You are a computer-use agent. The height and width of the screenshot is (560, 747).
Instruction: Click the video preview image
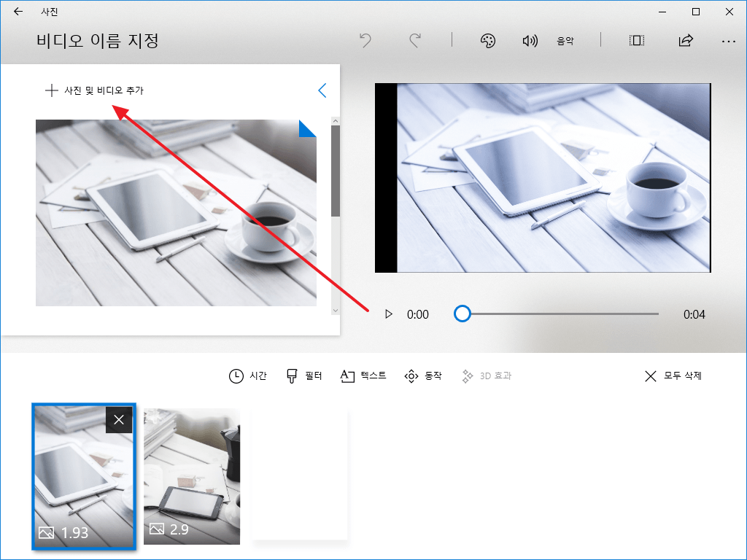pyautogui.click(x=543, y=178)
